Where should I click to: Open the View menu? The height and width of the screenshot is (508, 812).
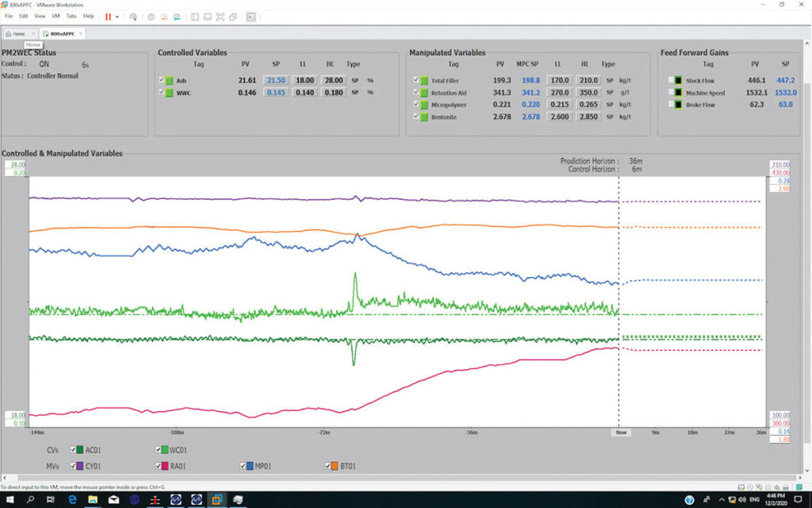[x=39, y=16]
